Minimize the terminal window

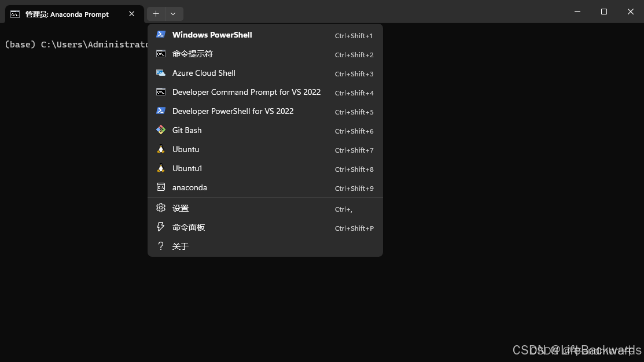pyautogui.click(x=577, y=12)
